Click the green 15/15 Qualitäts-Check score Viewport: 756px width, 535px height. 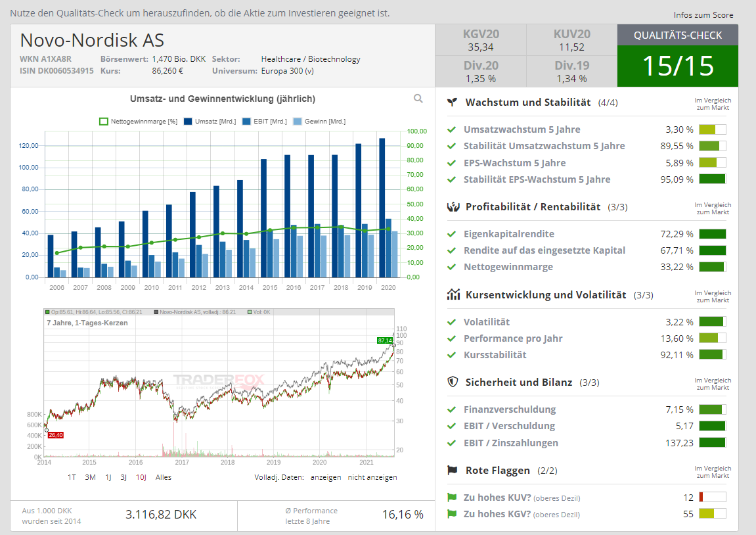[x=677, y=66]
